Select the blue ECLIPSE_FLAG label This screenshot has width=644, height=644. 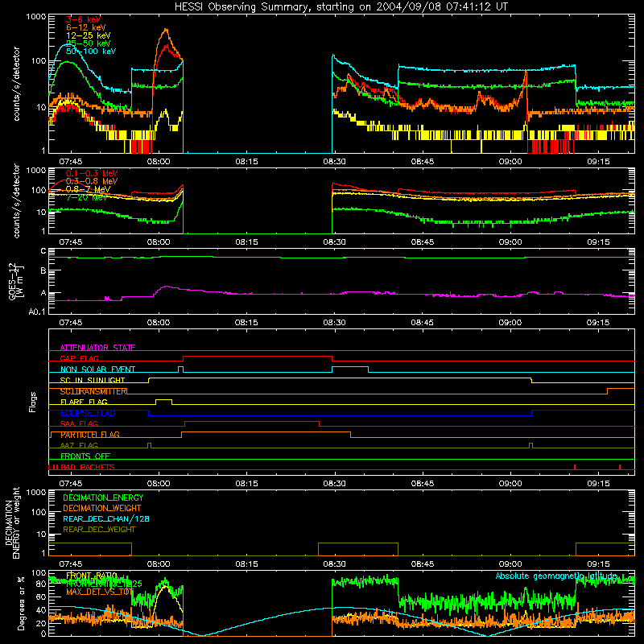tap(88, 413)
